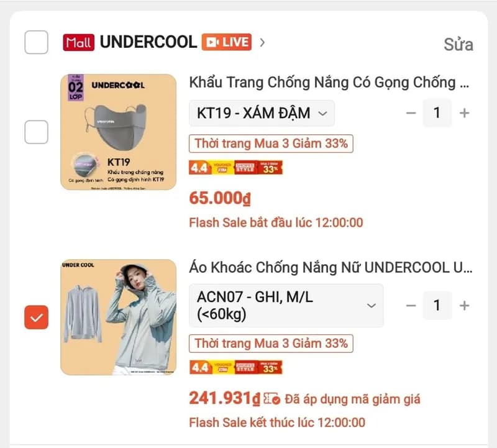Image resolution: width=497 pixels, height=448 pixels.
Task: Uncheck the ACN07 sun jacket item
Action: point(36,318)
